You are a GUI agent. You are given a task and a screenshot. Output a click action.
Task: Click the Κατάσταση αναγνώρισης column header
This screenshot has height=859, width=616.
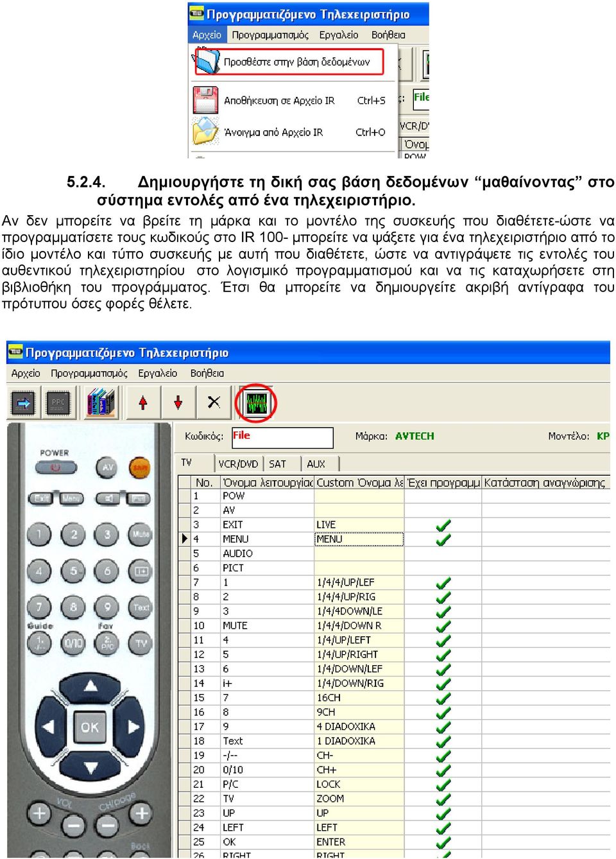point(546,482)
